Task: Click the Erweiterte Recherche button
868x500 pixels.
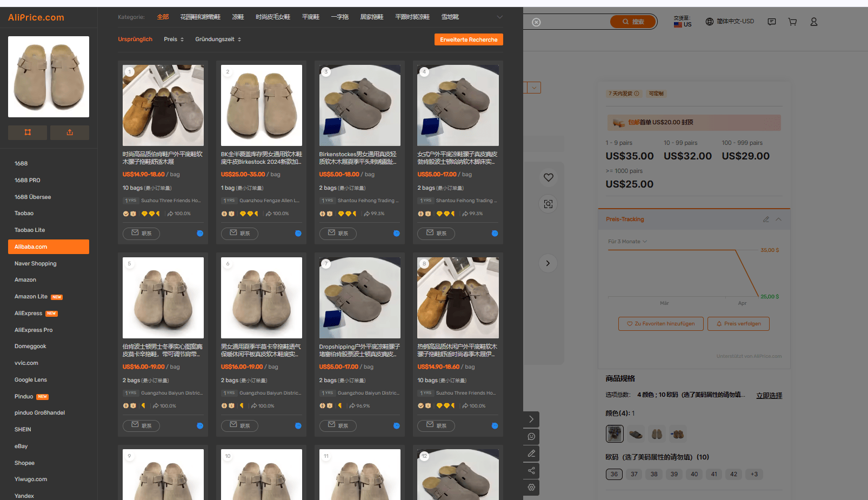Action: point(469,39)
